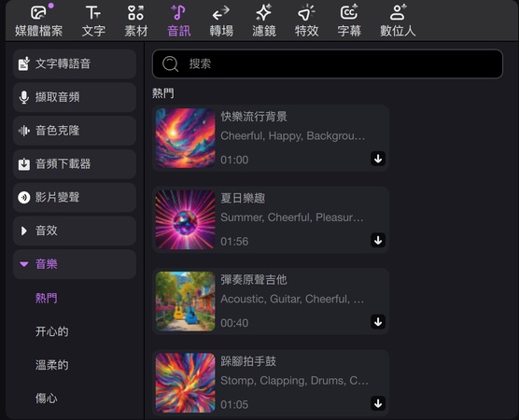Viewport: 519px width, 420px height.
Task: Click the download-box icon for 音頻下載器
Action: tap(24, 164)
